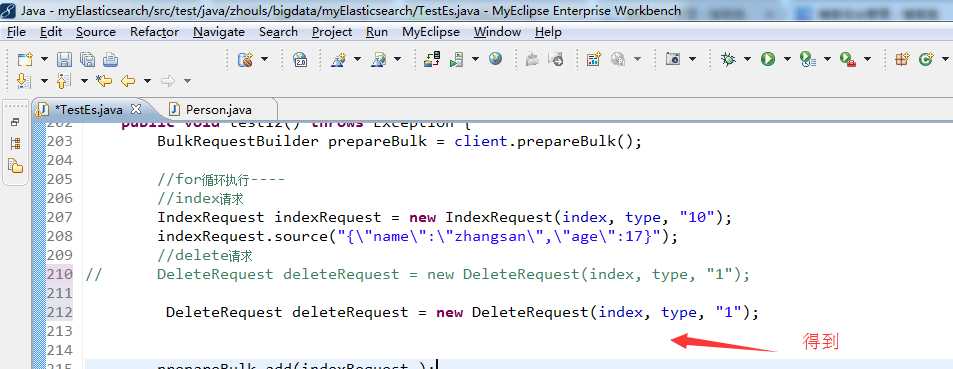The height and width of the screenshot is (369, 953).
Task: Open the Run menu
Action: pyautogui.click(x=377, y=32)
